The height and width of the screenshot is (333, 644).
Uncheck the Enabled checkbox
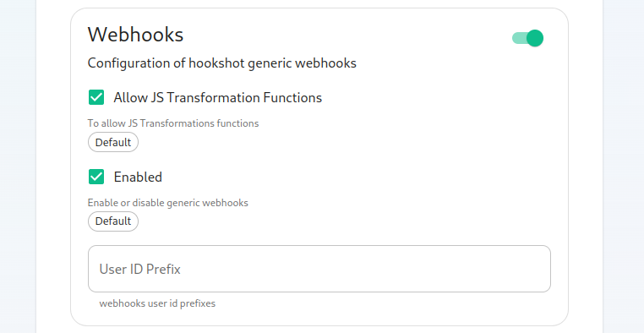click(x=96, y=177)
